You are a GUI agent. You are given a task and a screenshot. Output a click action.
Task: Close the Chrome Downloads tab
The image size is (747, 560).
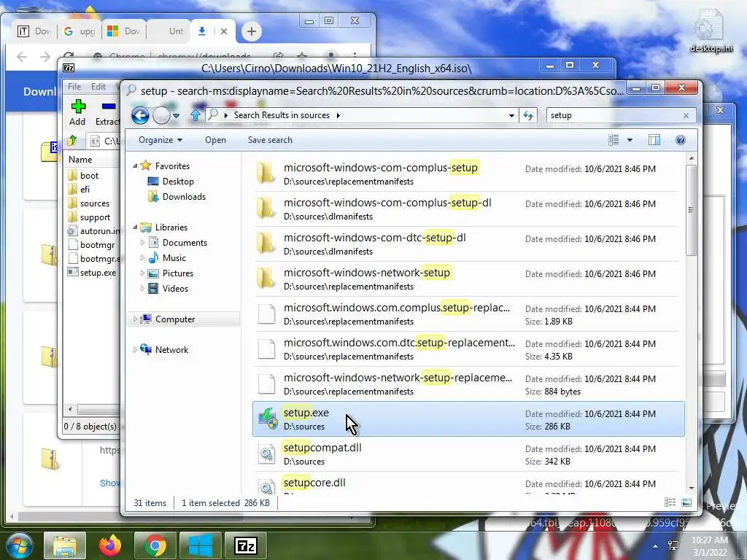point(224,31)
